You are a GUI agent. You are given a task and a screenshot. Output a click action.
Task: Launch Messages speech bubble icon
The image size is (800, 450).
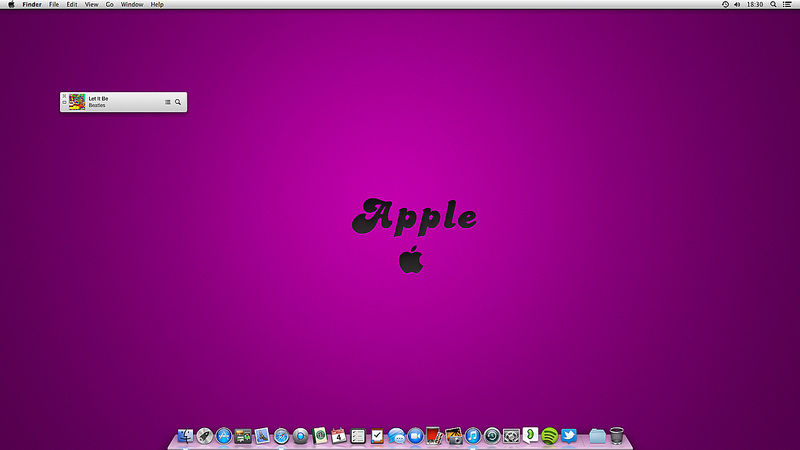click(396, 436)
